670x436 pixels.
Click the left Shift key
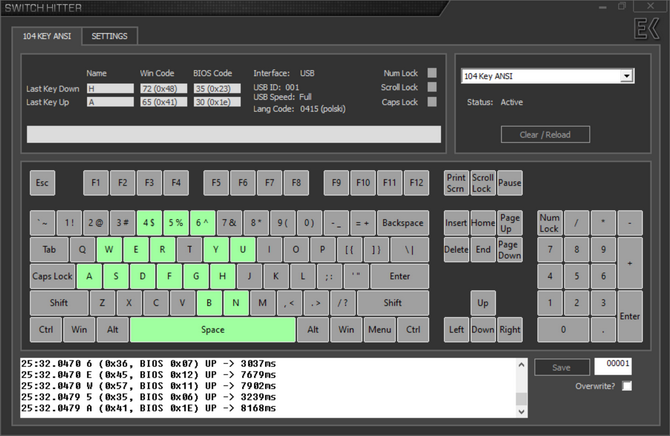[59, 303]
